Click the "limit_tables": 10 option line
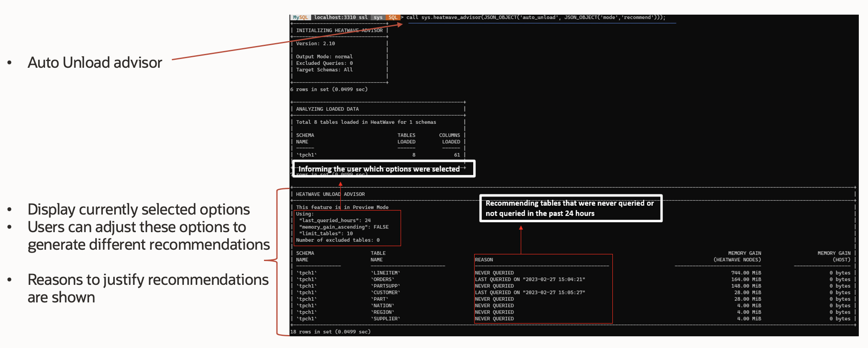Viewport: 868px width, 348px height. coord(326,233)
